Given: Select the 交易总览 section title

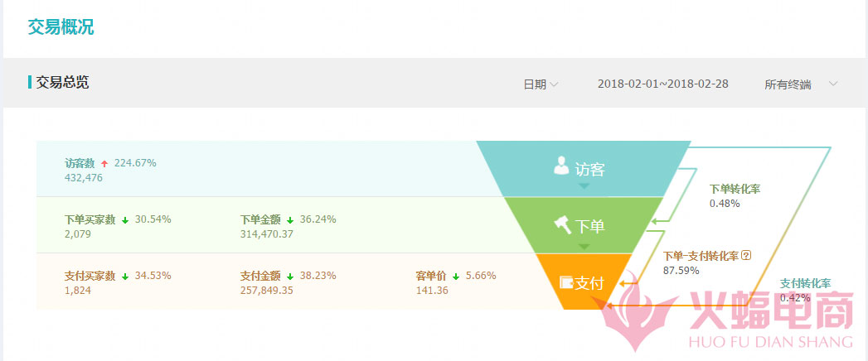Looking at the screenshot, I should pyautogui.click(x=61, y=83).
